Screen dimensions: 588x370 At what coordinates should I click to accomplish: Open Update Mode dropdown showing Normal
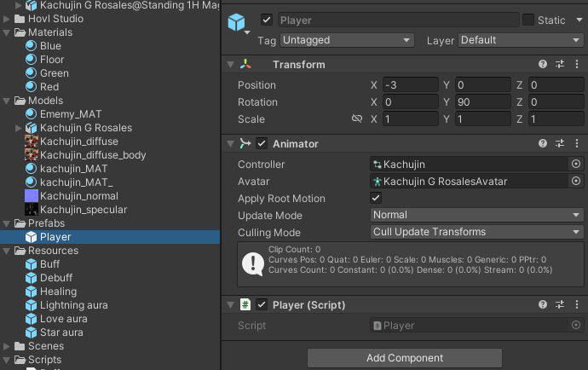(476, 215)
